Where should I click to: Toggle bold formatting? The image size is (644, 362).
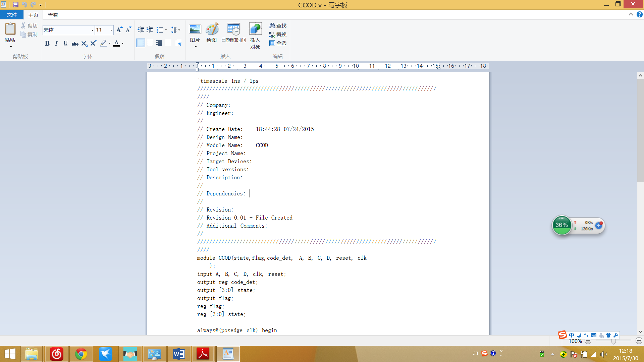47,43
